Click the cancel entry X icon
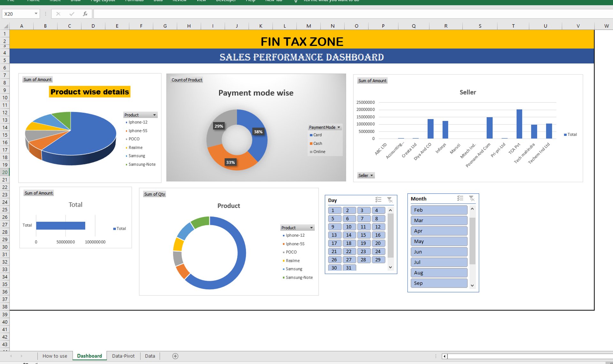613x364 pixels. [x=58, y=14]
